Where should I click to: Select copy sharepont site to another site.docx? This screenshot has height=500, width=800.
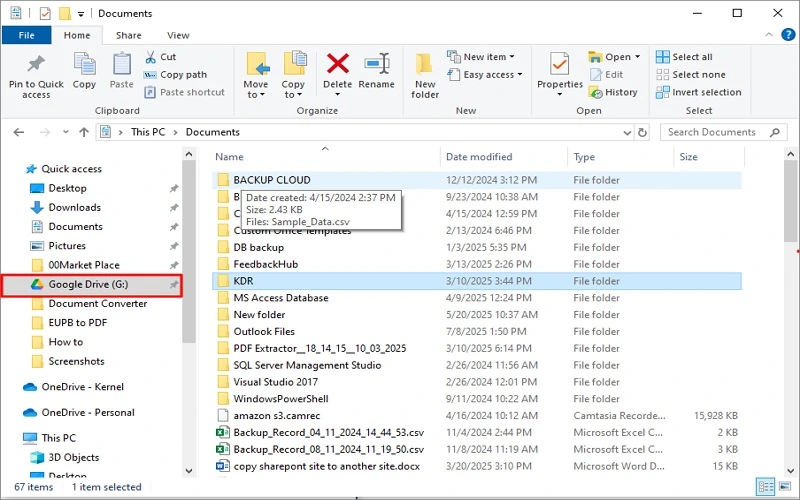(x=477, y=466)
